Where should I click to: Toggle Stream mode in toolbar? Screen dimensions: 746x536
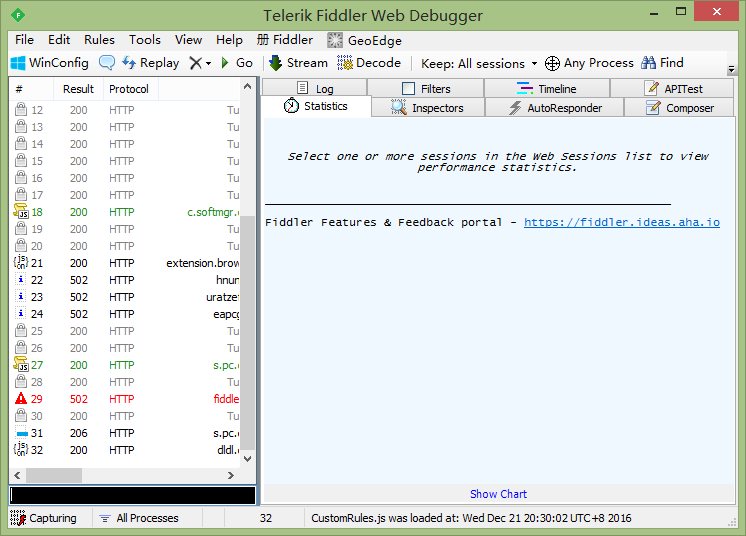tap(298, 63)
